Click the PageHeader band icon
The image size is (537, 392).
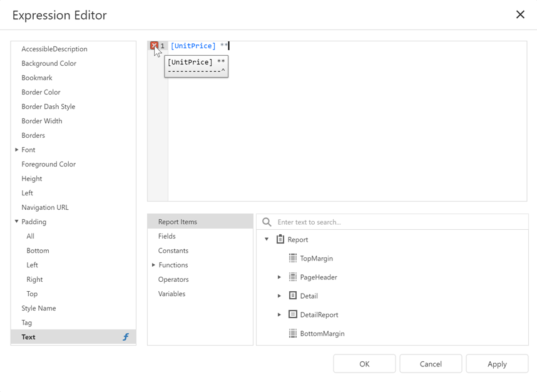(x=292, y=277)
